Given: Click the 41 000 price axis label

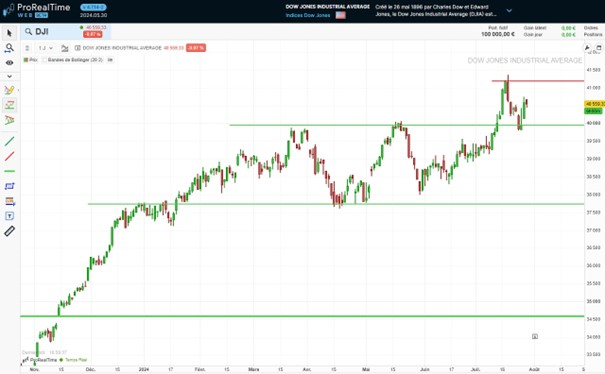Looking at the screenshot, I should pyautogui.click(x=593, y=88).
